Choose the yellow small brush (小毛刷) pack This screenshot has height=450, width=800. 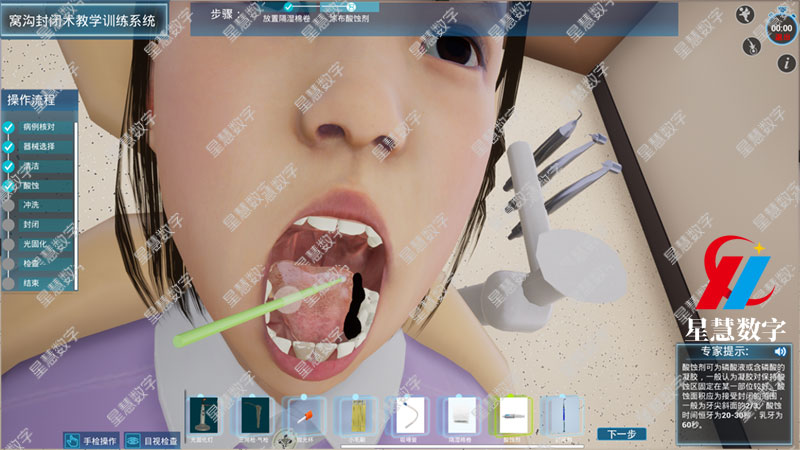(356, 416)
